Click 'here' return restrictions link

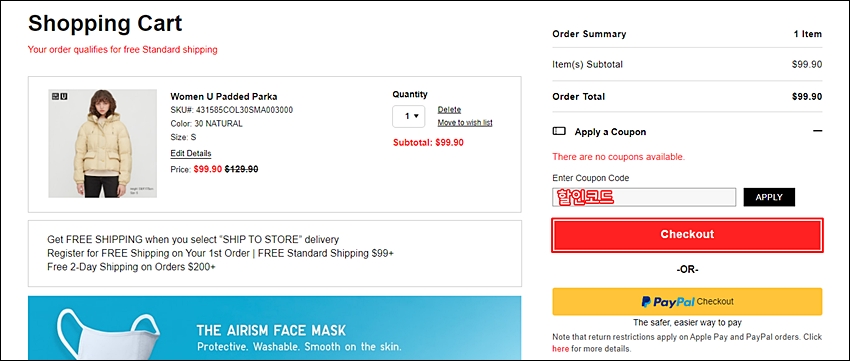coord(561,348)
